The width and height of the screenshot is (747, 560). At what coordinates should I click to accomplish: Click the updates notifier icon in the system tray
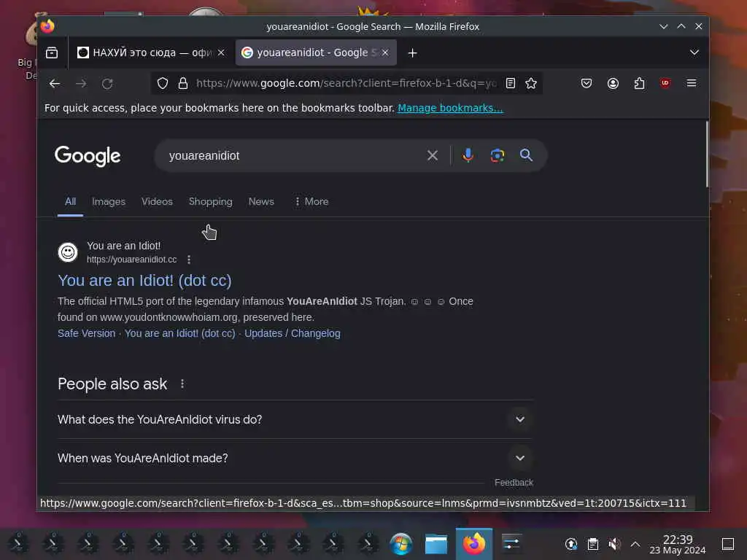pos(570,544)
